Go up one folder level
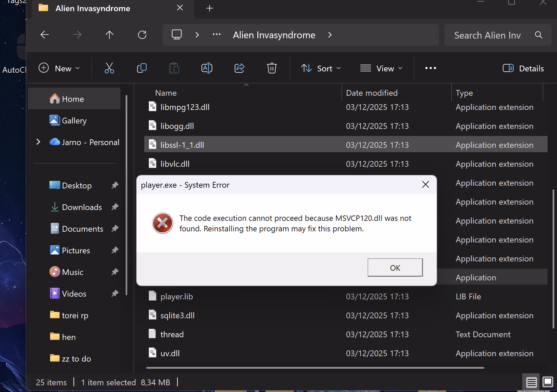This screenshot has height=392, width=557. (109, 35)
